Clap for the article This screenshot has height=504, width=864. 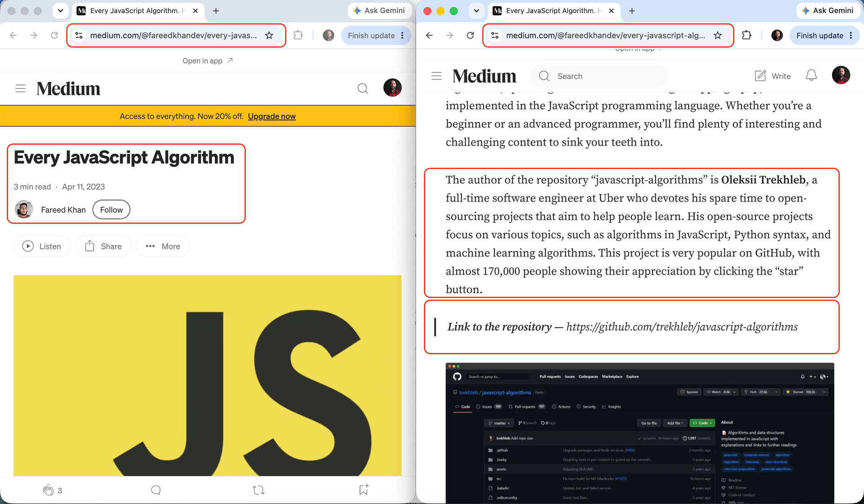click(x=49, y=490)
